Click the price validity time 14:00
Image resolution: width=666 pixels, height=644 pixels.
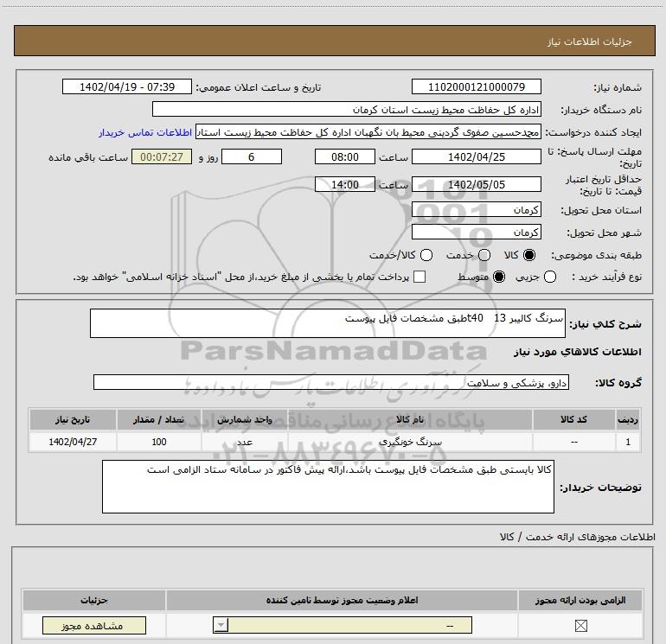tap(345, 185)
